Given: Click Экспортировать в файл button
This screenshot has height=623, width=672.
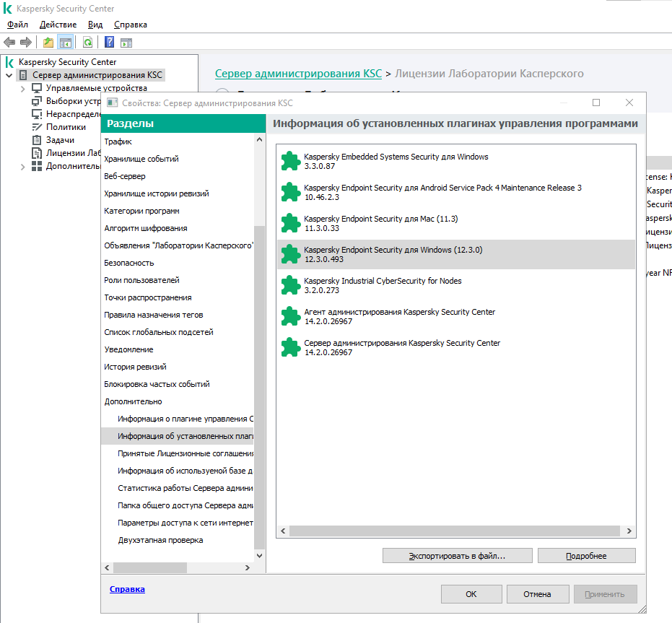Looking at the screenshot, I should pos(458,556).
